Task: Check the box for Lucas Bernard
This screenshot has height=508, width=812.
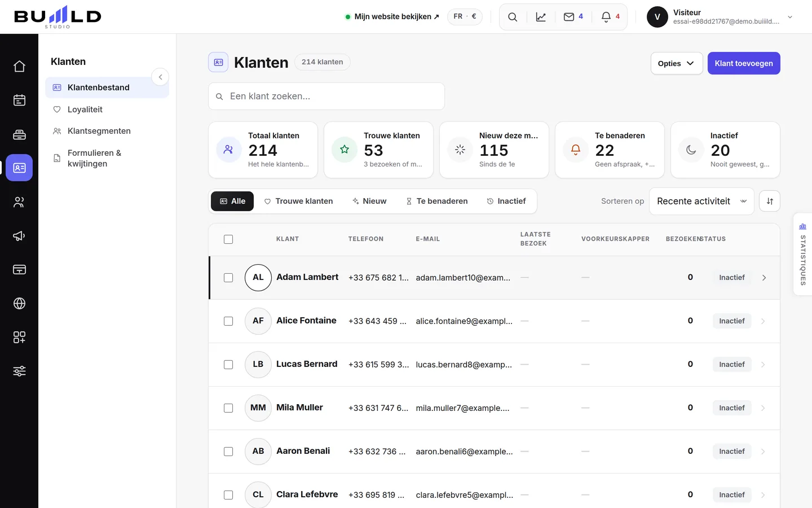Action: (x=228, y=365)
